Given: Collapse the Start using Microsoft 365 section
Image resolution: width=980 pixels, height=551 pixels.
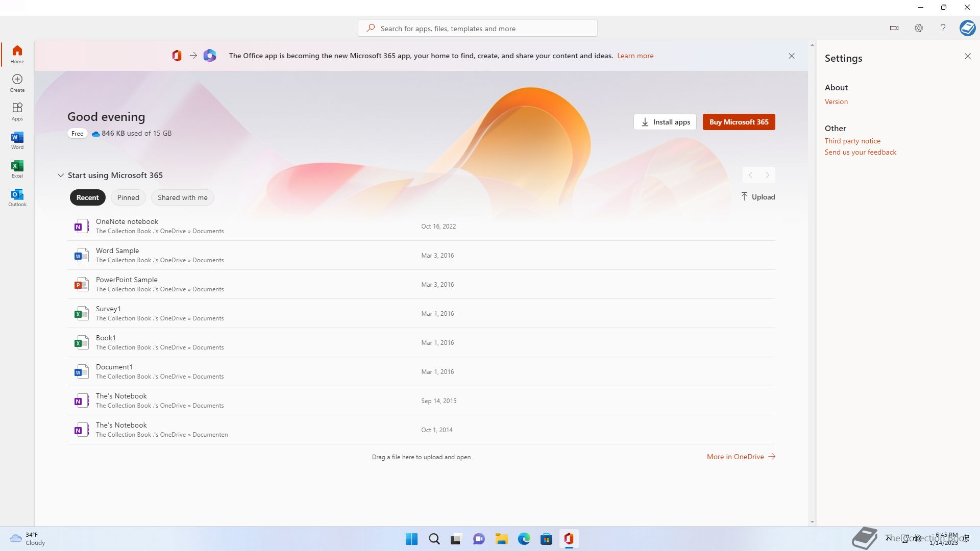Looking at the screenshot, I should click(x=60, y=175).
